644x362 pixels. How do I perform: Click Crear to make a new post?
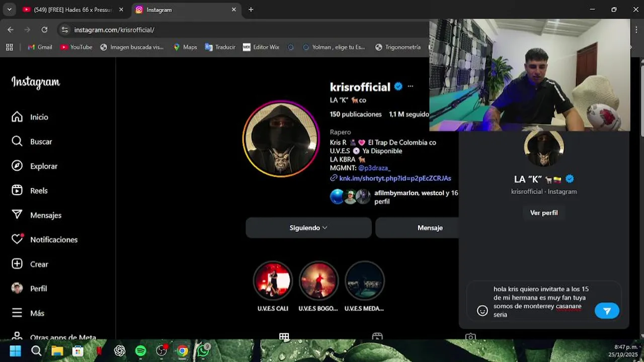point(30,264)
